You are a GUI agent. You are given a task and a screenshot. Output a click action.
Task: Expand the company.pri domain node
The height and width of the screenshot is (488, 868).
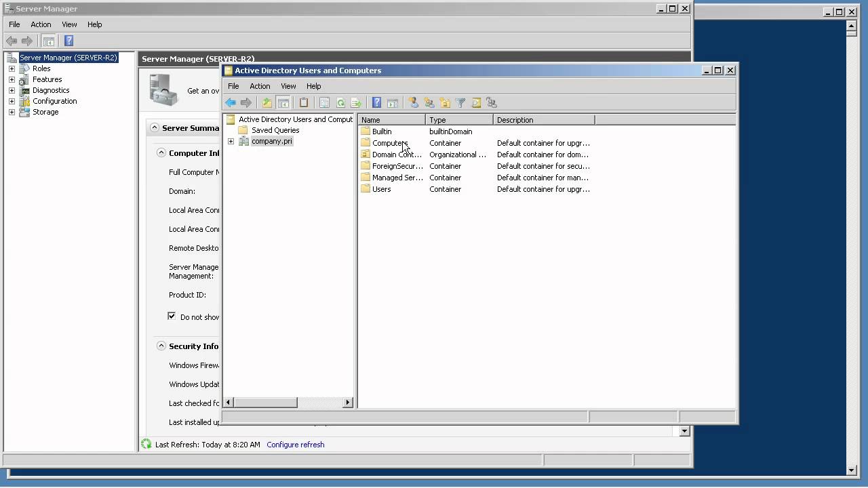[231, 141]
